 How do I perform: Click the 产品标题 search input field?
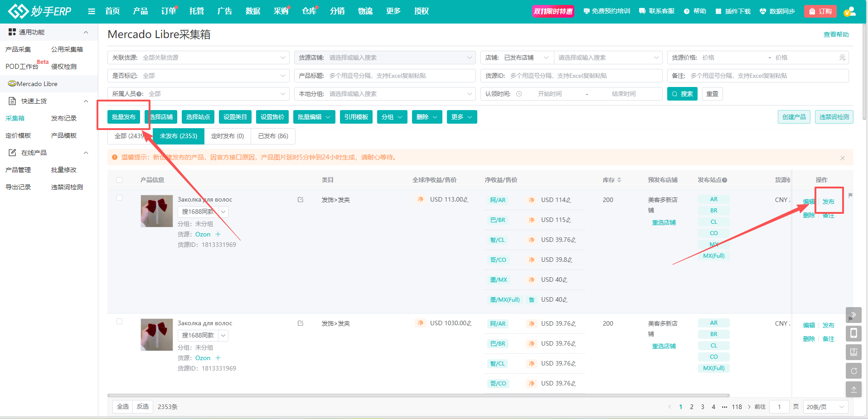399,76
